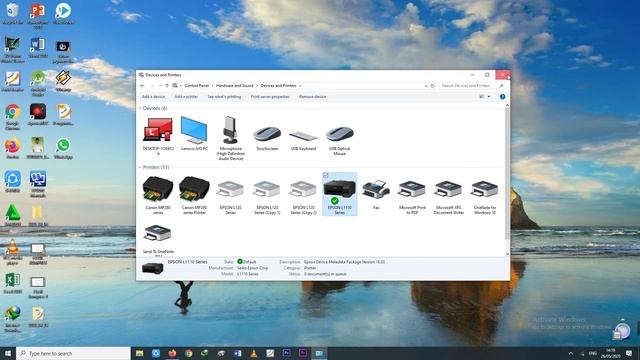This screenshot has width=640, height=360.
Task: Open VLC media player desktop shortcut
Action: (x=13, y=252)
